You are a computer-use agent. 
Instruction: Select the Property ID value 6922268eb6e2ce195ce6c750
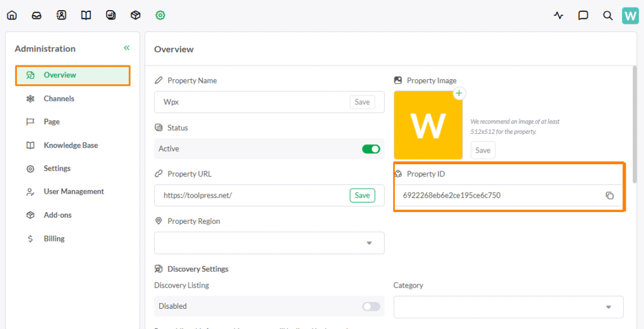pyautogui.click(x=452, y=196)
